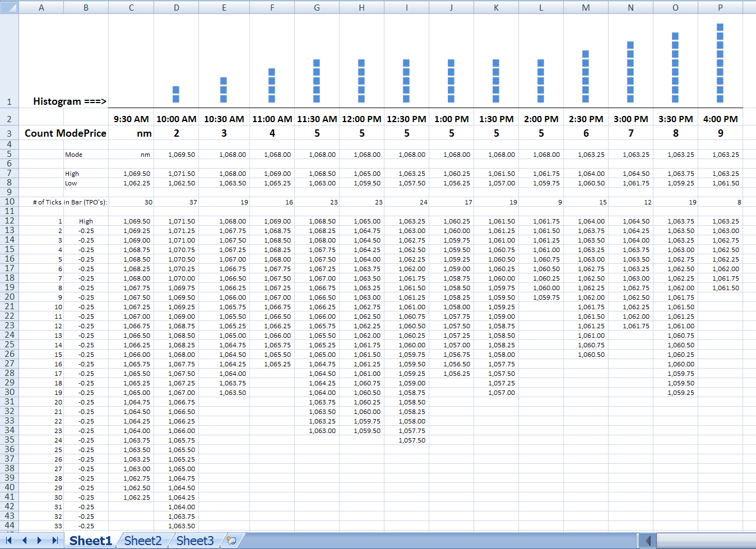
Task: Select the '12:00 PM' time header cell
Action: point(361,119)
